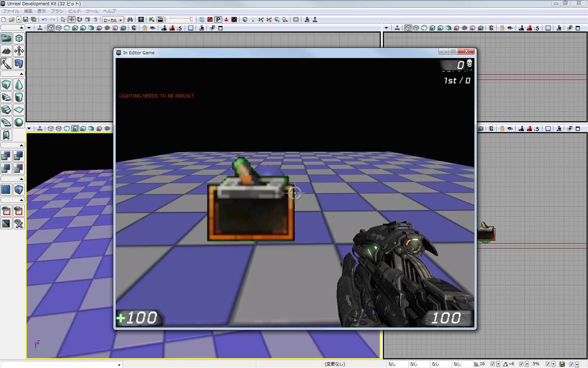
Task: Open the Kismet editor
Action: pyautogui.click(x=152, y=20)
